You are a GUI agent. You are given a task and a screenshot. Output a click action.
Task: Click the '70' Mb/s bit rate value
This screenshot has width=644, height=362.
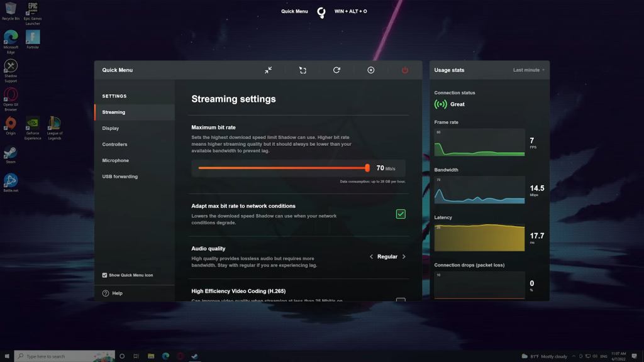(380, 168)
